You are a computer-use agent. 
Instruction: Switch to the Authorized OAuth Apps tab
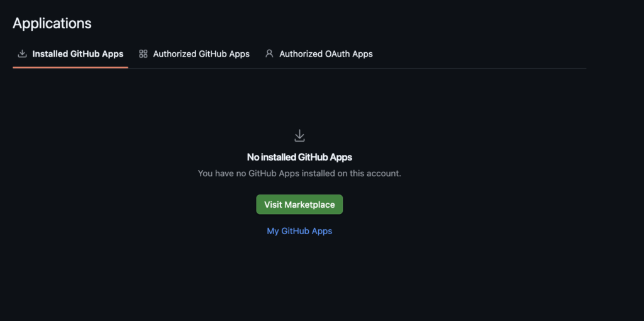(x=319, y=54)
